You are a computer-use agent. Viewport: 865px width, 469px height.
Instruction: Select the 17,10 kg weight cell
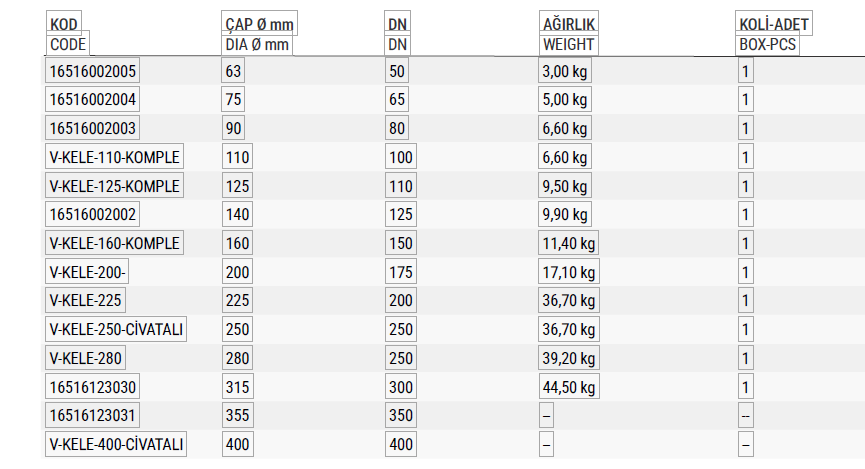[569, 272]
